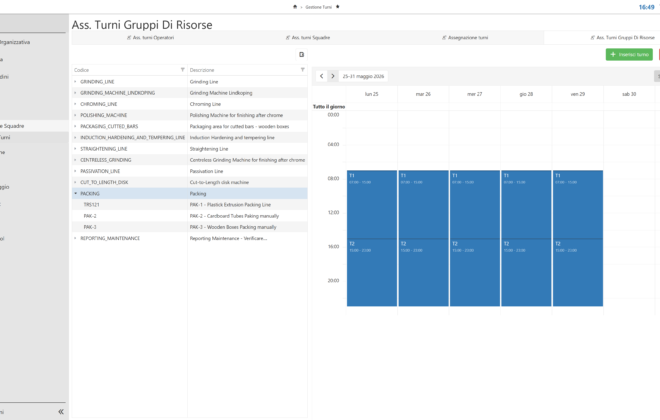Open the T1 shift on mar 26
The image size is (660, 420).
pyautogui.click(x=423, y=205)
